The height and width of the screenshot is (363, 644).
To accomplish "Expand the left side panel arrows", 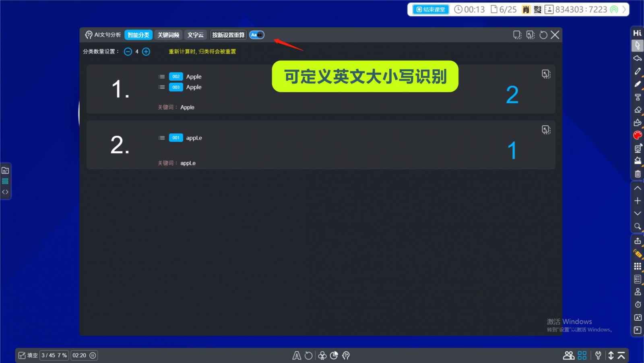I will 5,192.
